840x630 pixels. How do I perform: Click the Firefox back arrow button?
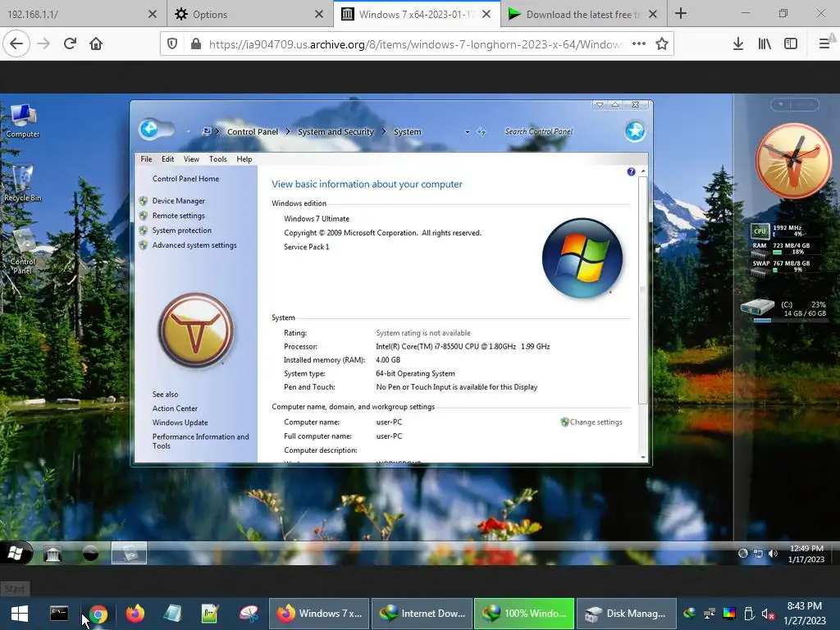16,44
